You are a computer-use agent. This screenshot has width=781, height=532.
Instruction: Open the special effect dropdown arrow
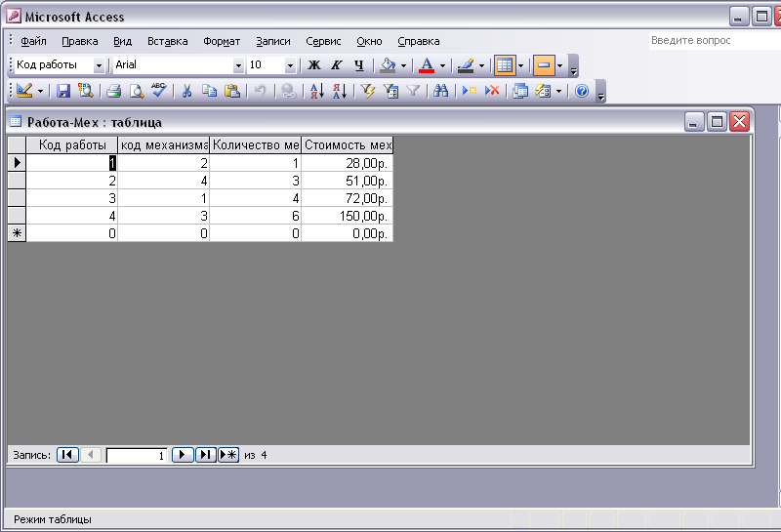tap(559, 65)
